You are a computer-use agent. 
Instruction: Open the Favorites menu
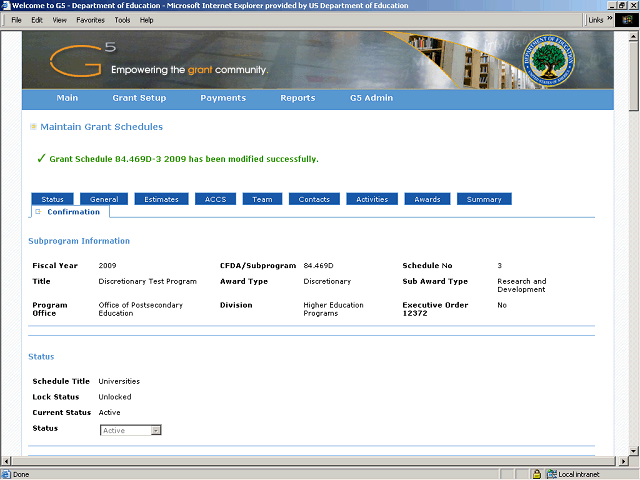[90, 20]
